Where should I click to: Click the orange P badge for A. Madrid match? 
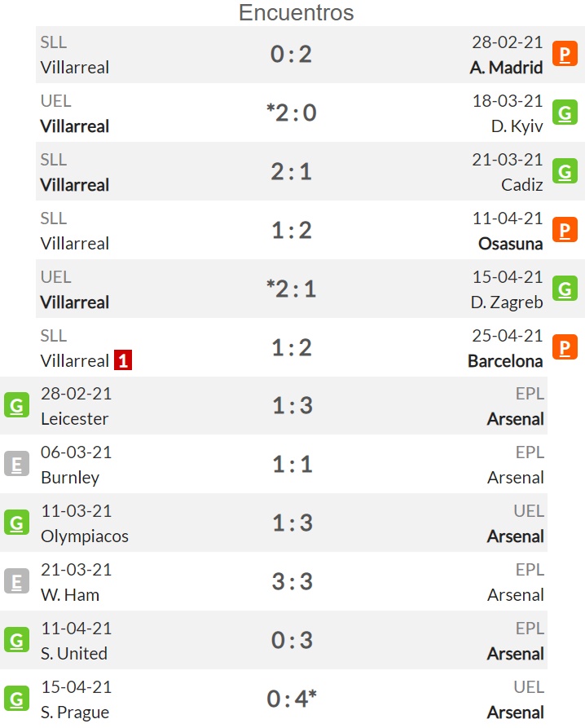[565, 54]
